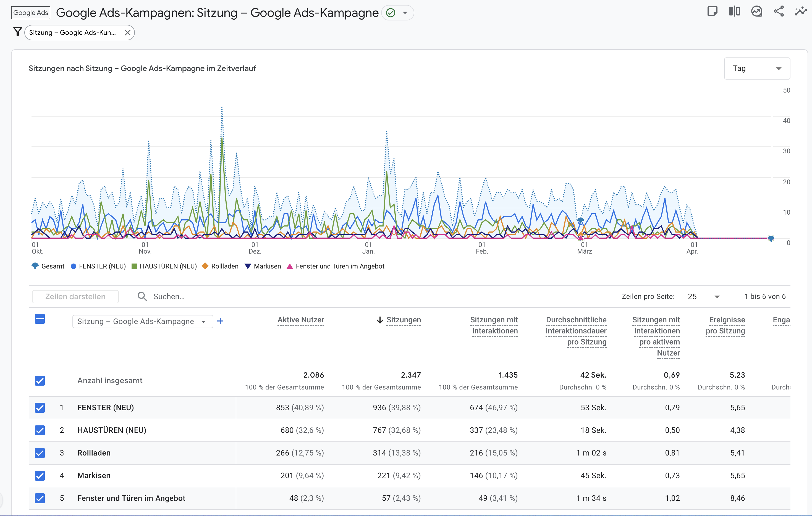Open the comparison editor icon
Screen dimensions: 812x516
pyautogui.click(x=734, y=11)
